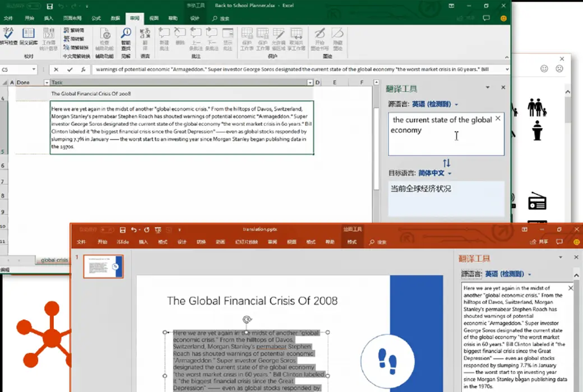Select the radio icon
Screen dimensions: 583x392
click(x=537, y=201)
